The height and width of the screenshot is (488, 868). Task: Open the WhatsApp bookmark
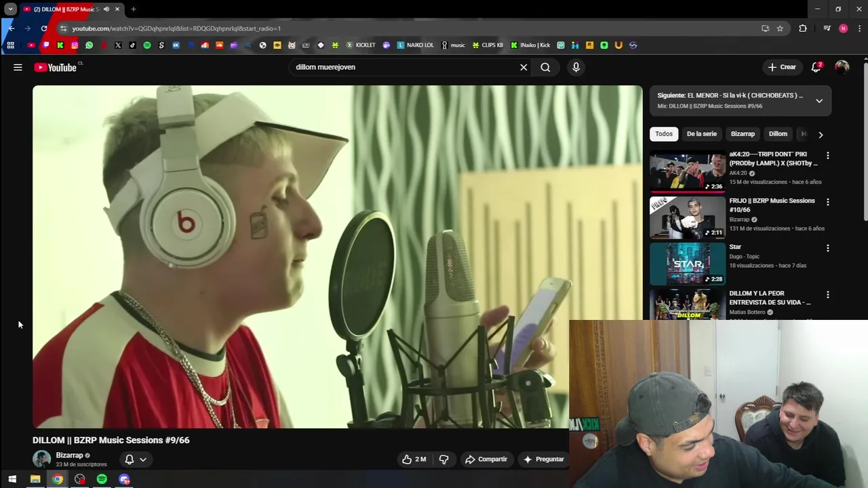tap(89, 45)
